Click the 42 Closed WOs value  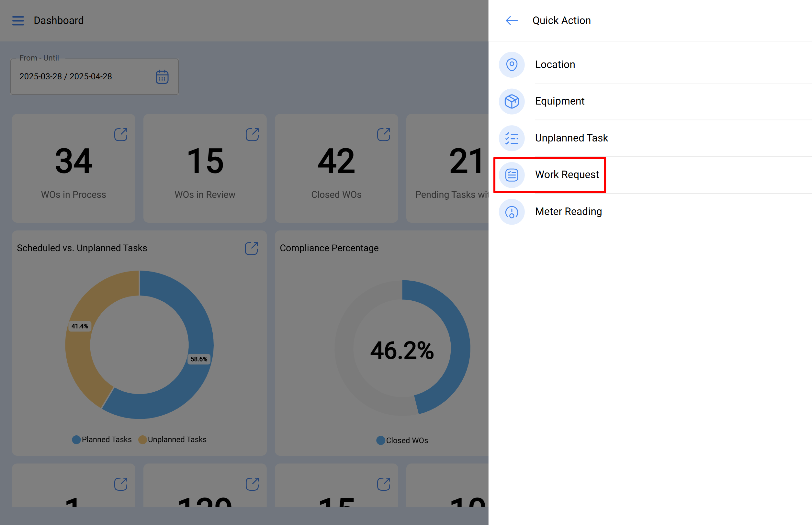pyautogui.click(x=336, y=161)
